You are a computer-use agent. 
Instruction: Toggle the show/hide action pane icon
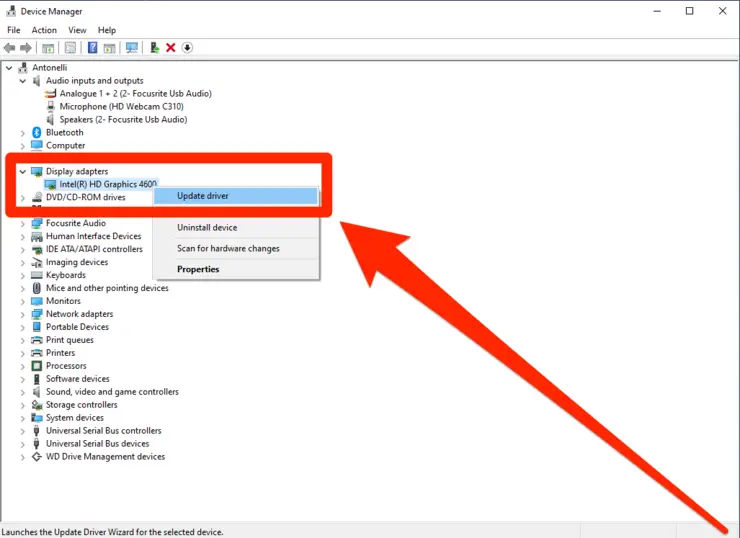coord(109,48)
